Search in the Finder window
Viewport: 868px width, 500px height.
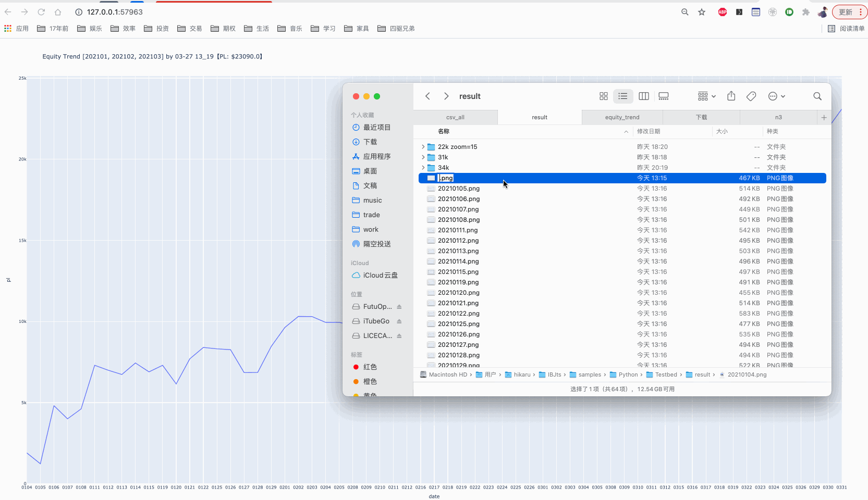pos(817,96)
